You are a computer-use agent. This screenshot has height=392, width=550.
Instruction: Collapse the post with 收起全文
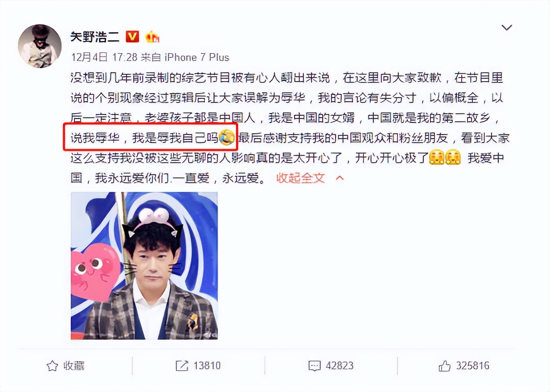click(300, 178)
